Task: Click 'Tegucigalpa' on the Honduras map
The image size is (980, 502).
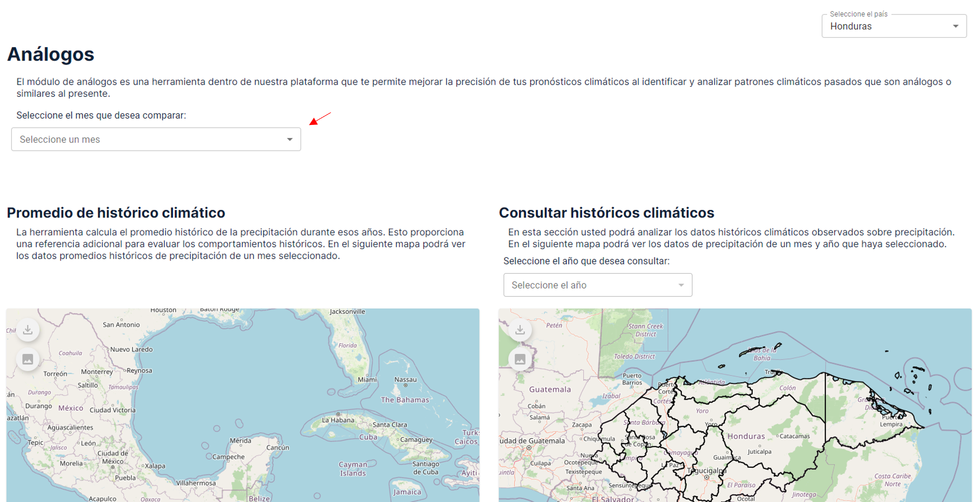Action: 707,470
